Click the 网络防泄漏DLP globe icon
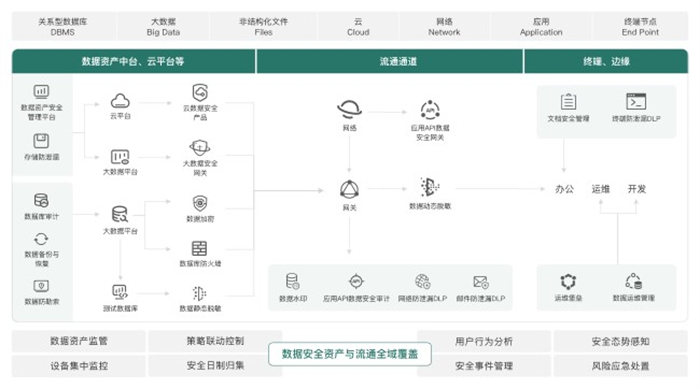The image size is (700, 389). [x=422, y=281]
